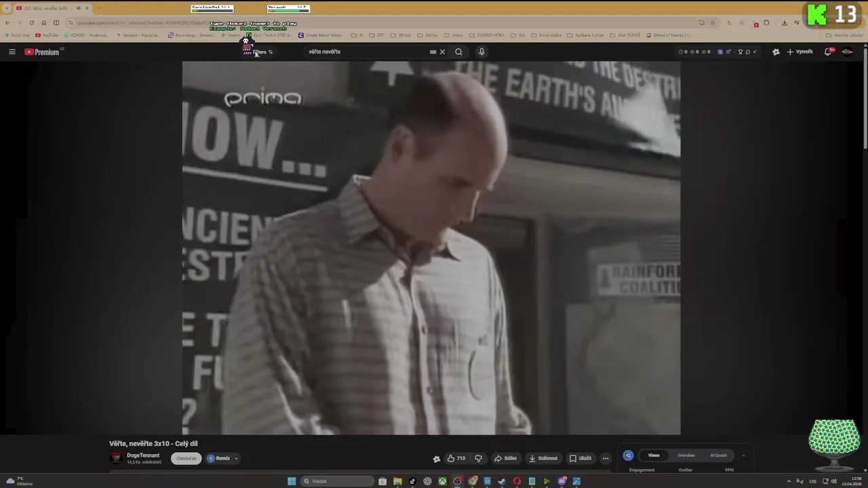868x488 pixels.
Task: Run search with magnifier button
Action: [458, 52]
